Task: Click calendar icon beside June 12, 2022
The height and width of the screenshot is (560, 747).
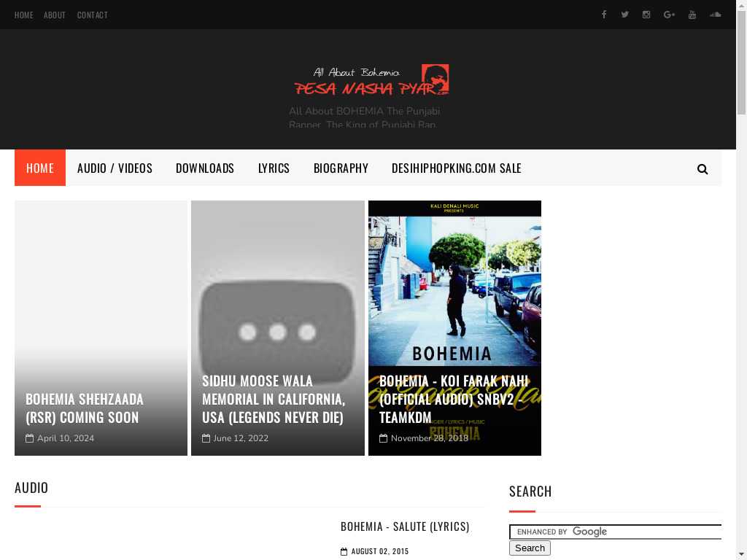Action: coord(206,438)
